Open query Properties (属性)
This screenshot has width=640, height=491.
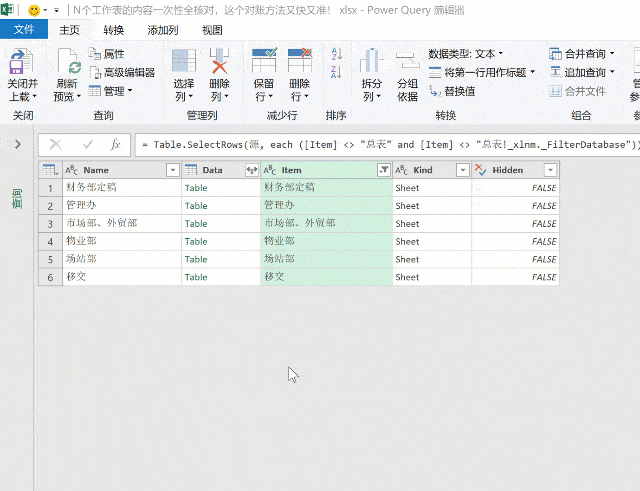pos(107,54)
